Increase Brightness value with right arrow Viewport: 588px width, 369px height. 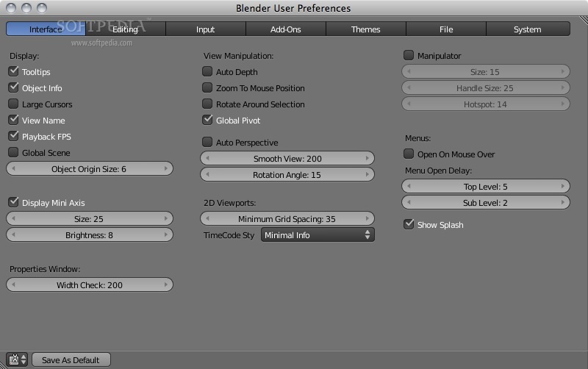coord(166,234)
